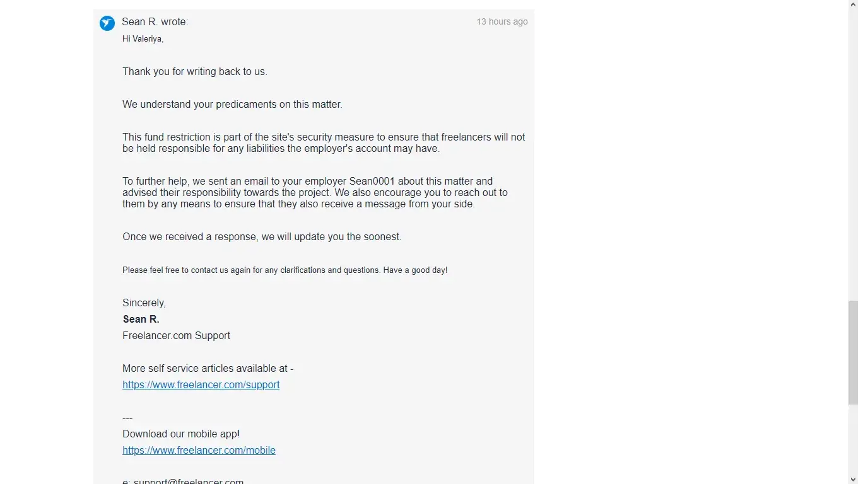The image size is (868, 484).
Task: Click the "This fund restriction" paragraph start
Action: coord(164,137)
